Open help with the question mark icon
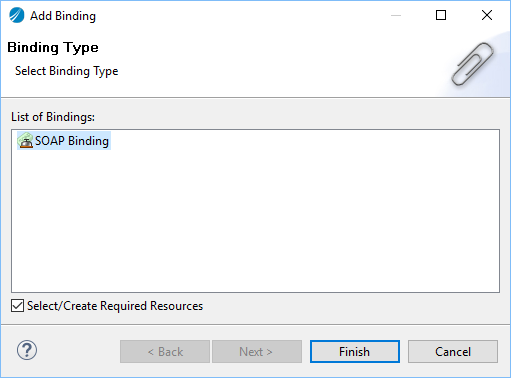 pos(27,350)
